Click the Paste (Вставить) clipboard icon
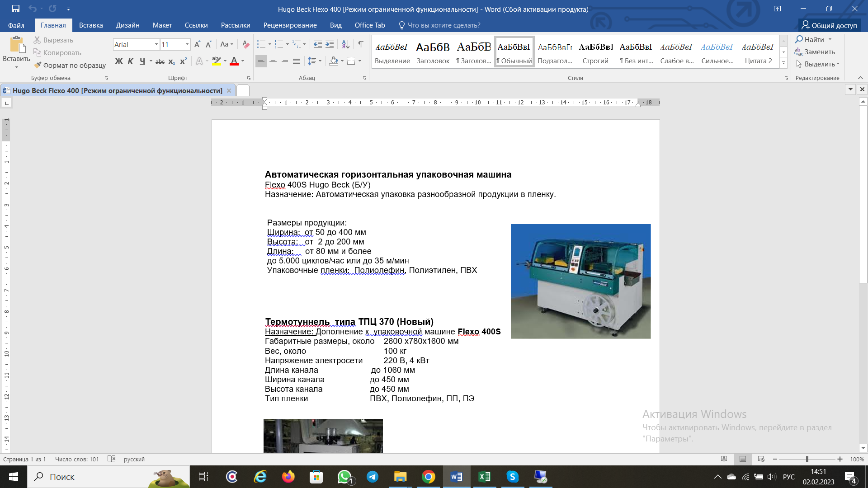Screen dimensions: 868x488 [x=17, y=44]
